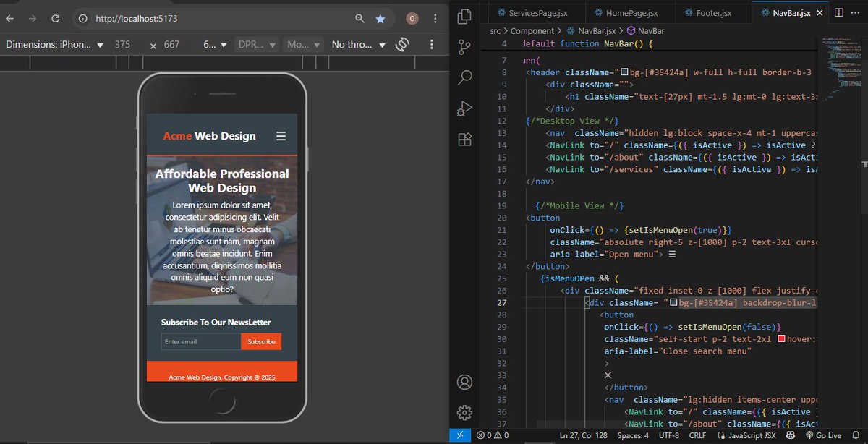Open device toolbar more options menu
This screenshot has height=444, width=868.
pos(432,45)
